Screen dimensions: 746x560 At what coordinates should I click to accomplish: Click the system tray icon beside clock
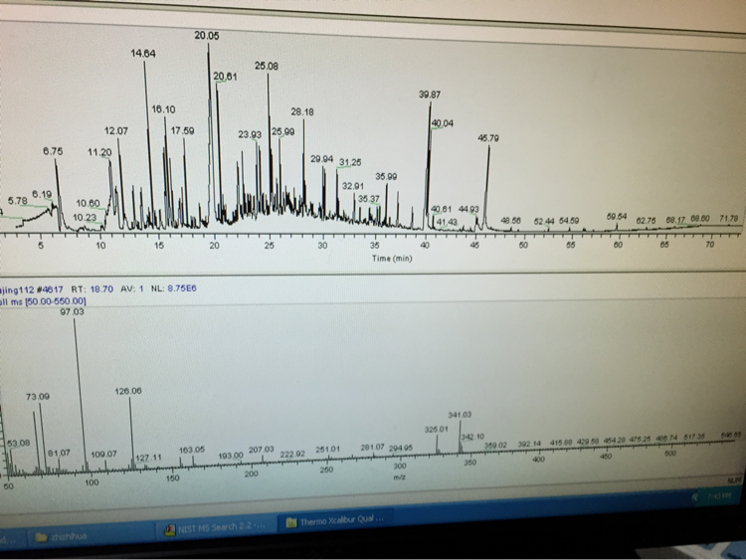tap(696, 497)
